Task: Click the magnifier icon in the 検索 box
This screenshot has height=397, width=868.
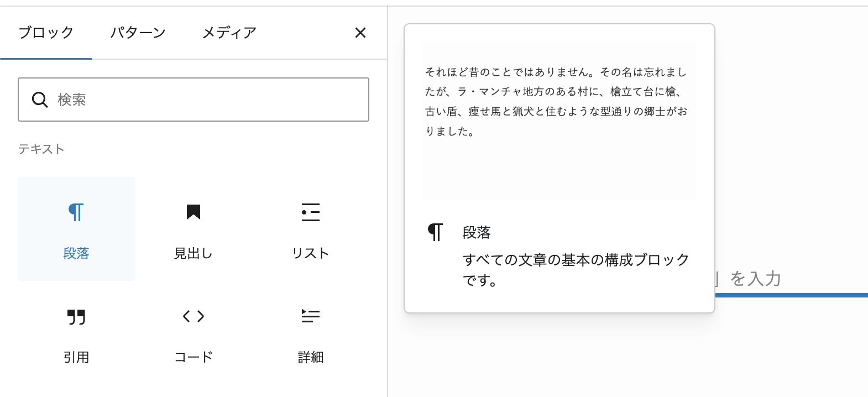Action: click(40, 100)
